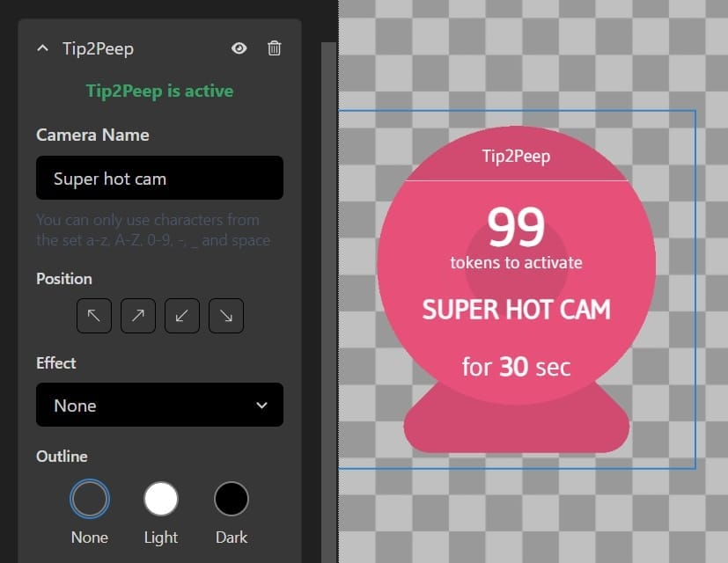Choose the Dark outline swatch
This screenshot has height=563, width=728.
pos(232,499)
